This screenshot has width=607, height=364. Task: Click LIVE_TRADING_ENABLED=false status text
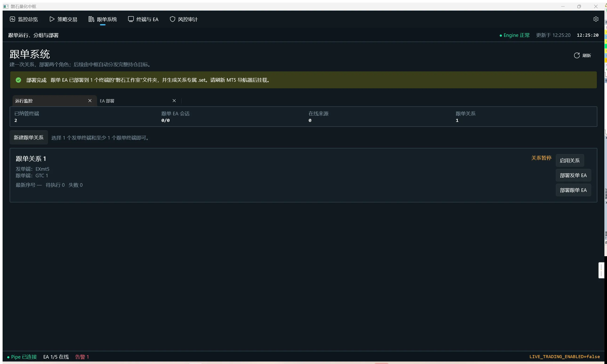(x=564, y=357)
